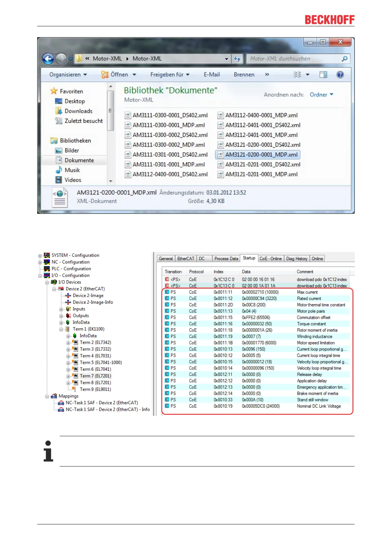Select the Torque constant startup row
This screenshot has height=554, width=392.
[257, 324]
